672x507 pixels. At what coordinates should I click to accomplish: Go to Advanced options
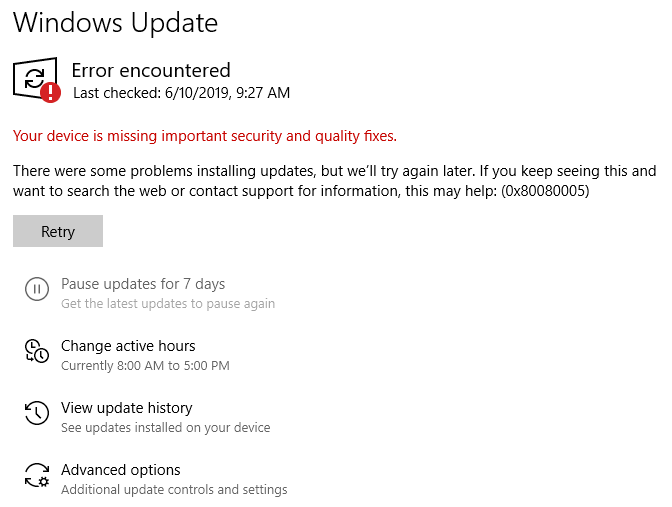(x=120, y=470)
